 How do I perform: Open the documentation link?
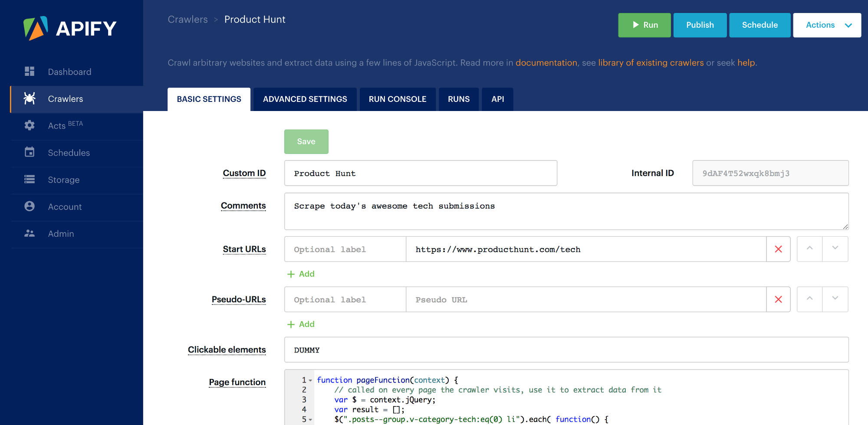click(x=546, y=62)
